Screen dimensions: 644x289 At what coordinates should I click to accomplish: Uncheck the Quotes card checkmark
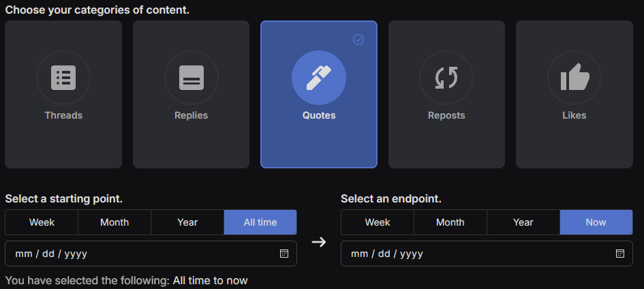click(358, 40)
